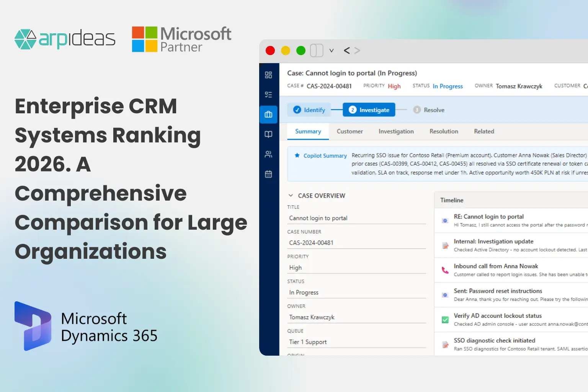The image size is (588, 392).
Task: Open the browser tab dropdown chevron
Action: (332, 50)
